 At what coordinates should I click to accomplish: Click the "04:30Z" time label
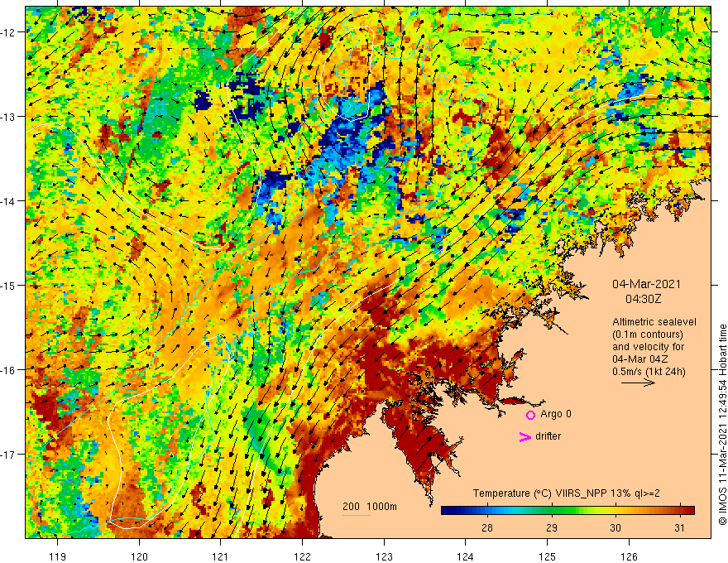(643, 299)
